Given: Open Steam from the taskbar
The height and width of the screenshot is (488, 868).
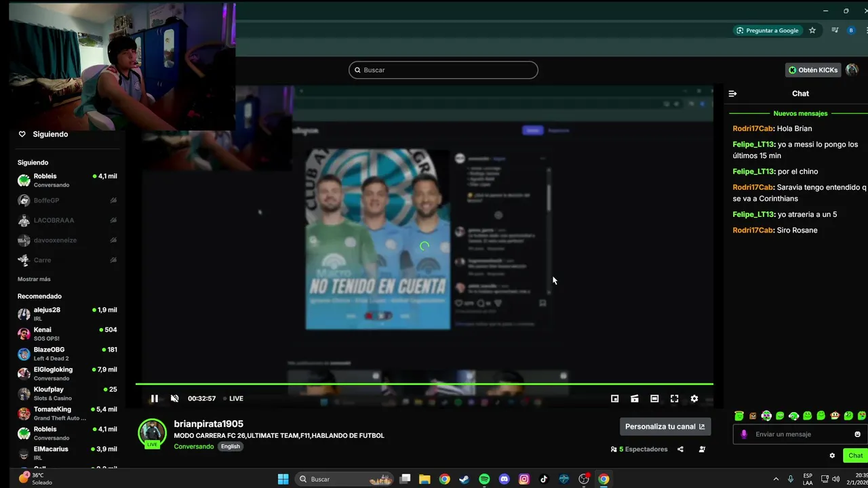Looking at the screenshot, I should 464,479.
